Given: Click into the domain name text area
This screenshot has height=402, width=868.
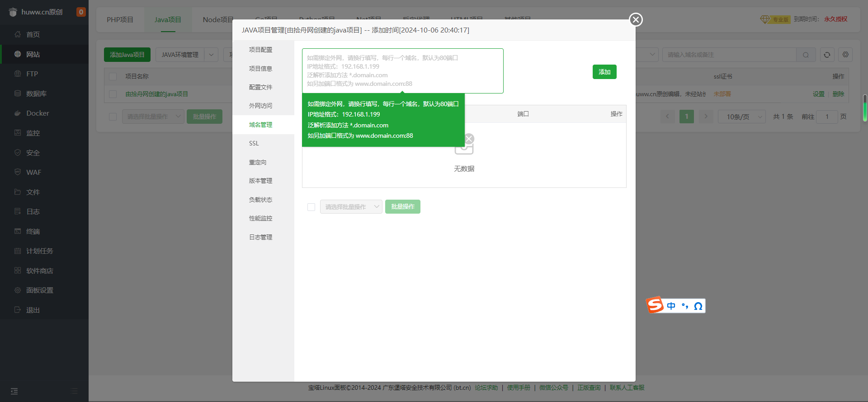Looking at the screenshot, I should (402, 71).
